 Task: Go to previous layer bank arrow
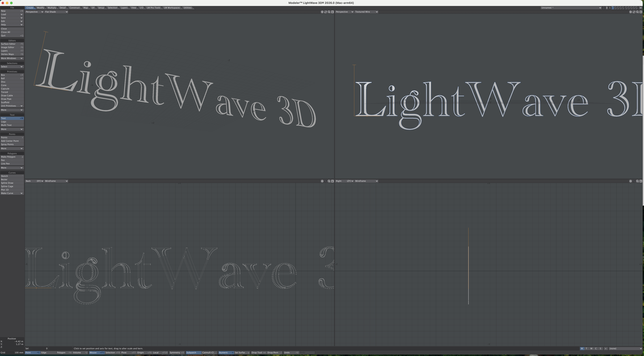pyautogui.click(x=604, y=8)
